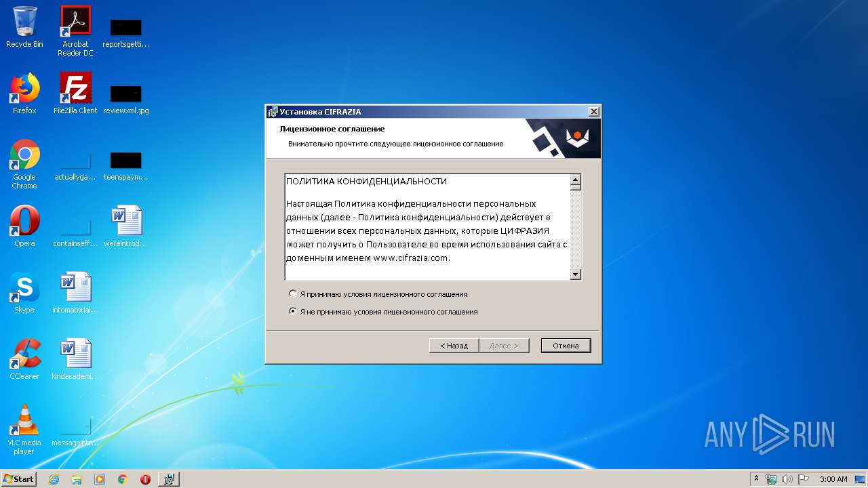The width and height of the screenshot is (868, 488).
Task: Close the CIFRAZIA installer window
Action: pyautogui.click(x=593, y=112)
